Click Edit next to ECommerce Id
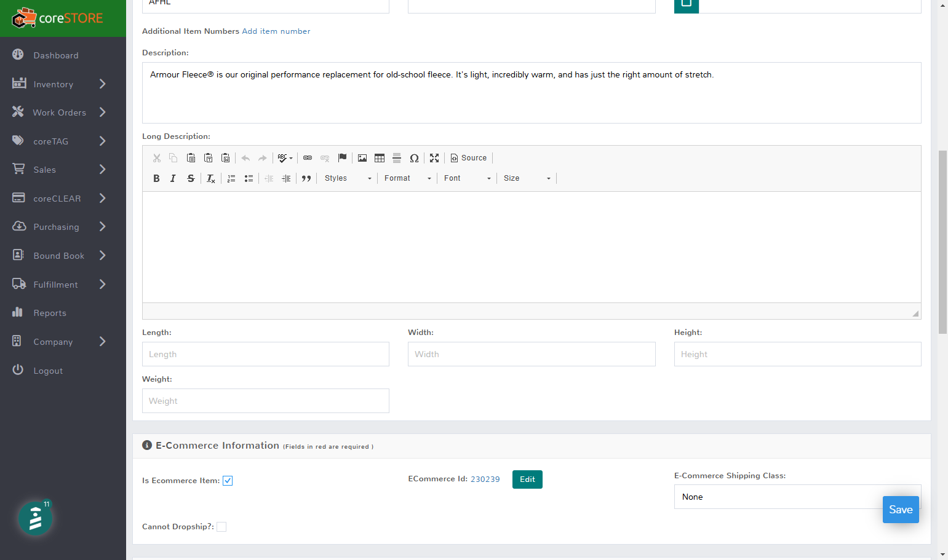 [527, 479]
